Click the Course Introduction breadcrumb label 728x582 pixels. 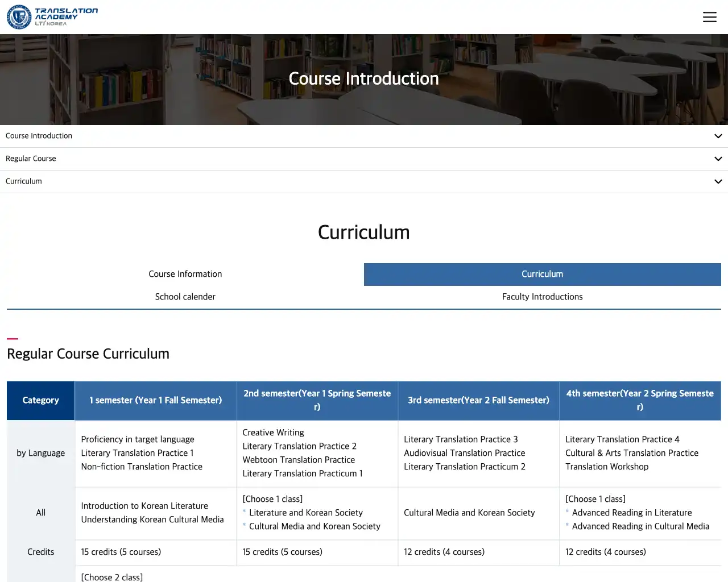coord(39,136)
